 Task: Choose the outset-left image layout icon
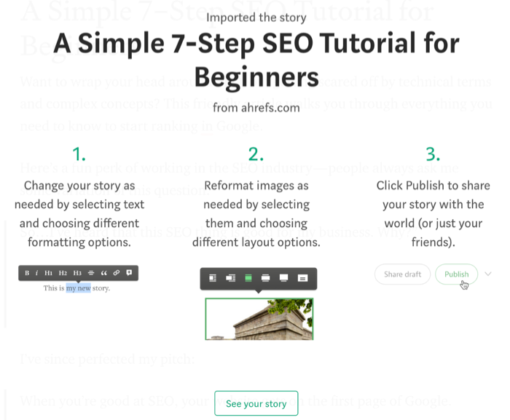coord(230,278)
